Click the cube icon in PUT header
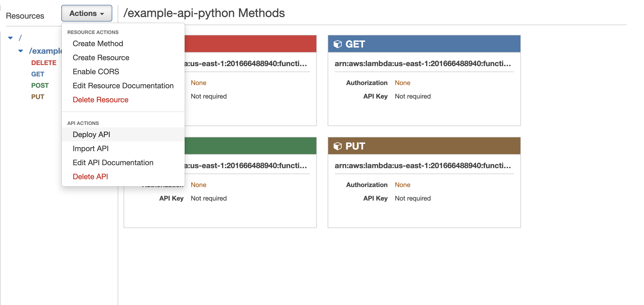Viewport: 644px width, 305px height. [x=337, y=146]
